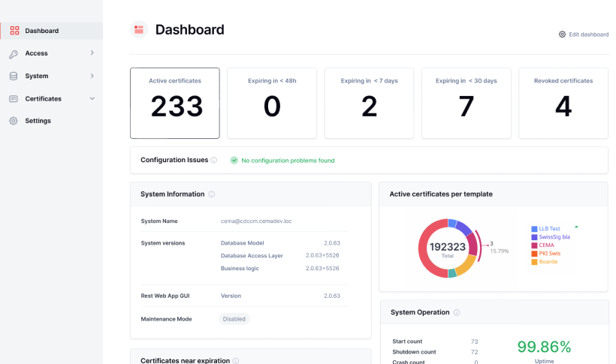The height and width of the screenshot is (364, 616).
Task: Click the info icon beside System Information
Action: tap(211, 194)
